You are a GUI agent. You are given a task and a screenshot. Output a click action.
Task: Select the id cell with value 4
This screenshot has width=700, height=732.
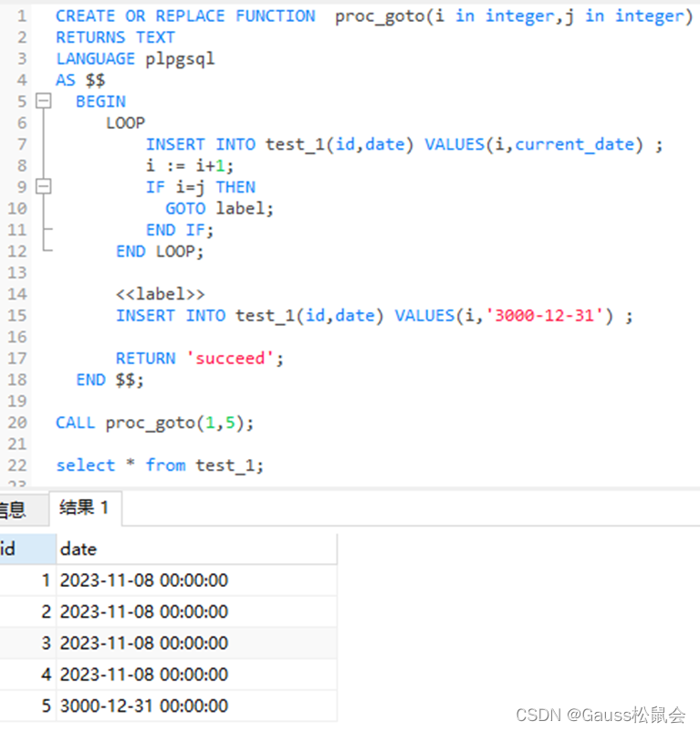pyautogui.click(x=27, y=674)
